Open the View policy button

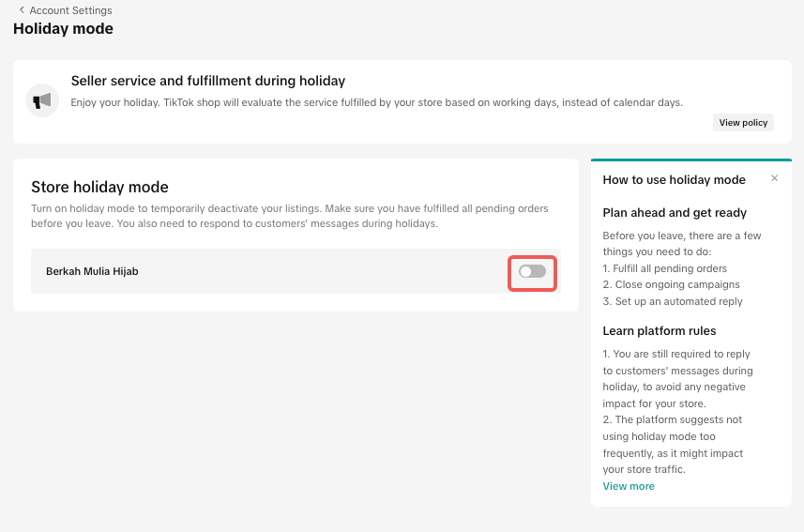[743, 123]
